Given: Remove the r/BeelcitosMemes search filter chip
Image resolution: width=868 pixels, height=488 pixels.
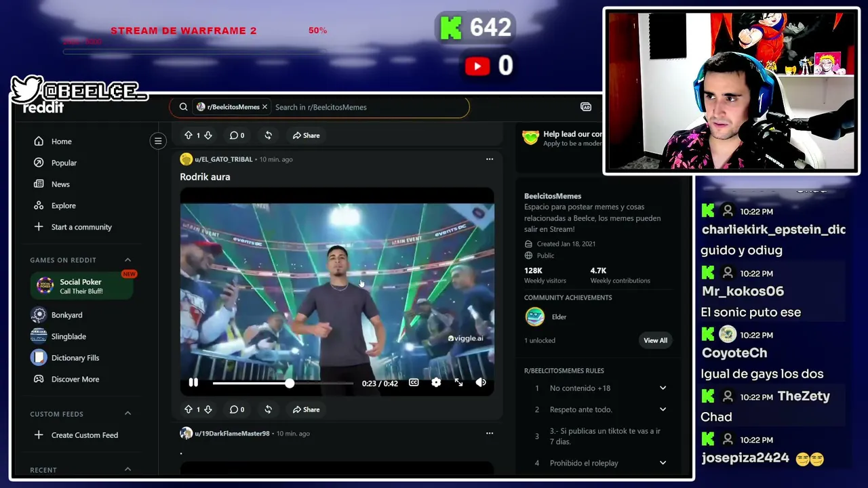Looking at the screenshot, I should tap(265, 107).
